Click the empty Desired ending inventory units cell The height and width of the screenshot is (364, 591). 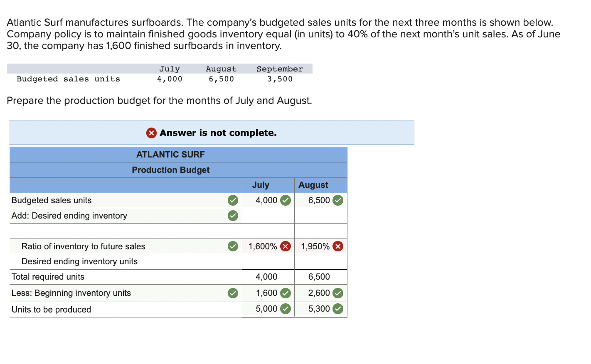[x=268, y=261]
